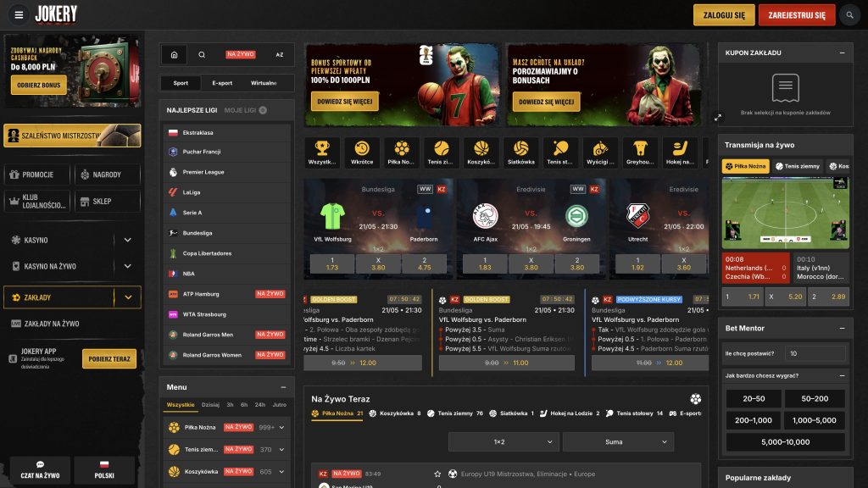
Task: Collapse the Kupon Zakładu panel
Action: coord(842,53)
